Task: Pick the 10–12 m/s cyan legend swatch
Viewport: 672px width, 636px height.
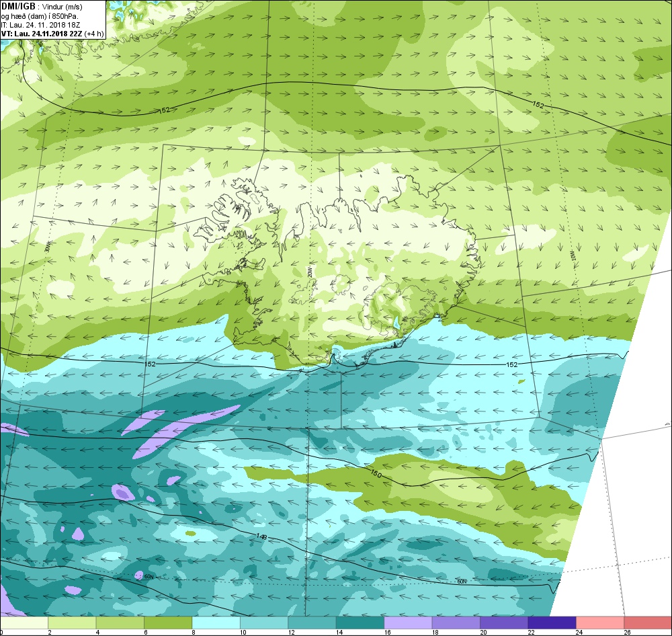Action: (264, 623)
